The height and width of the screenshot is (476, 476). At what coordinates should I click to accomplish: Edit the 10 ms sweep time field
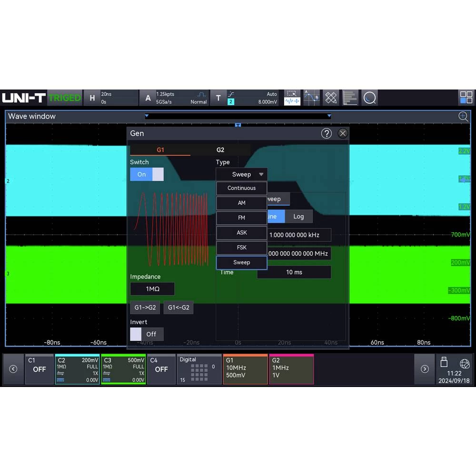(x=294, y=272)
